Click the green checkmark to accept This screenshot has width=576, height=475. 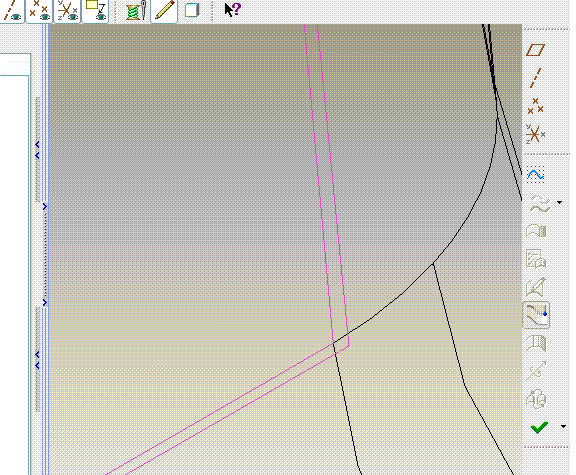(539, 427)
